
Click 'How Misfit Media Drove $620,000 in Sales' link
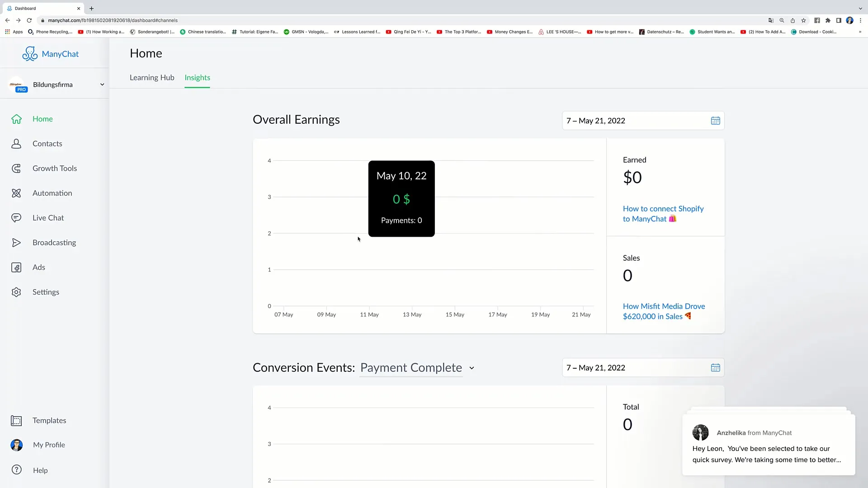[664, 311]
